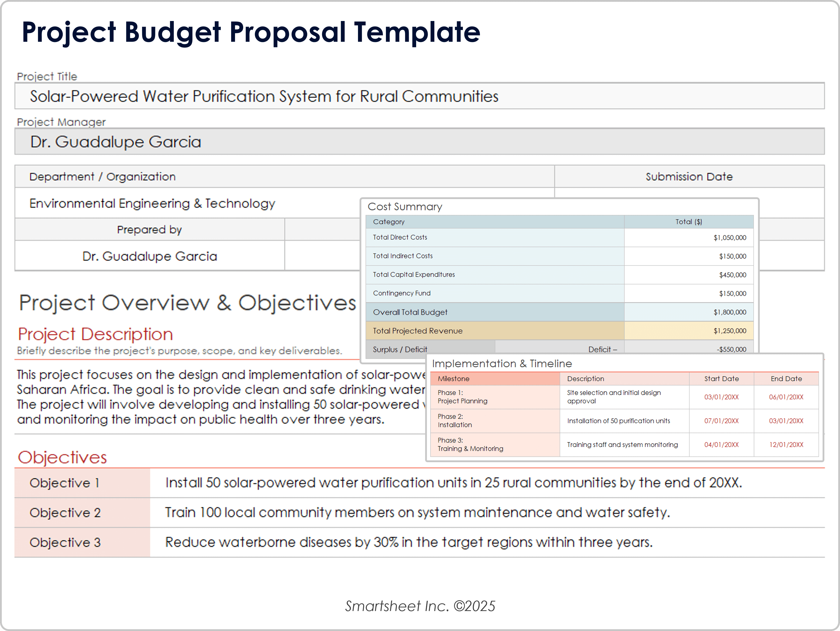This screenshot has width=840, height=631.
Task: Select Phase 1 Project Planning milestone
Action: point(462,397)
